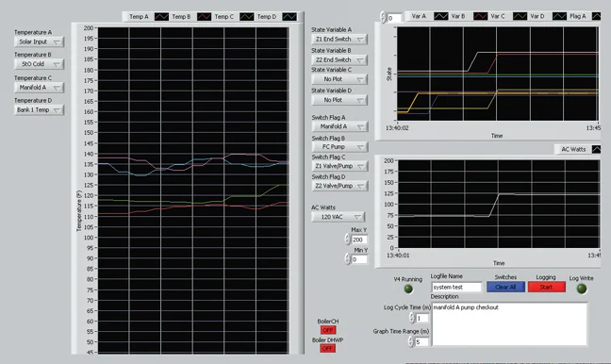Viewport: 611px width, 364px height.
Task: Click the Description text box
Action: point(509,323)
